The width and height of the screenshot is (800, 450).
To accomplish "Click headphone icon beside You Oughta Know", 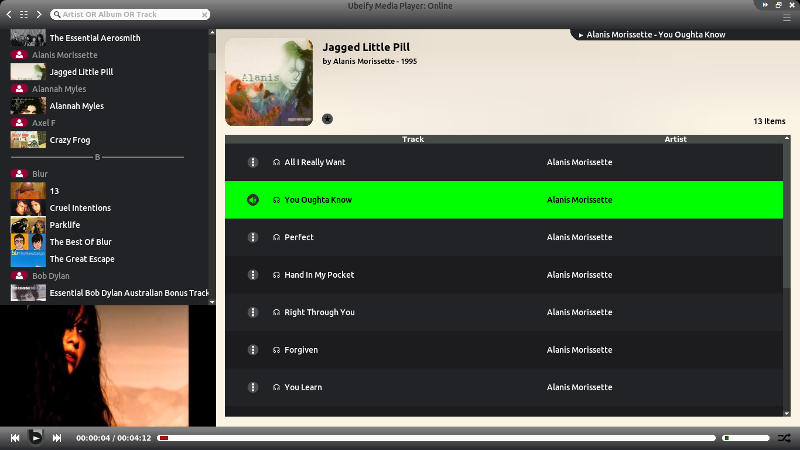I will tap(277, 200).
